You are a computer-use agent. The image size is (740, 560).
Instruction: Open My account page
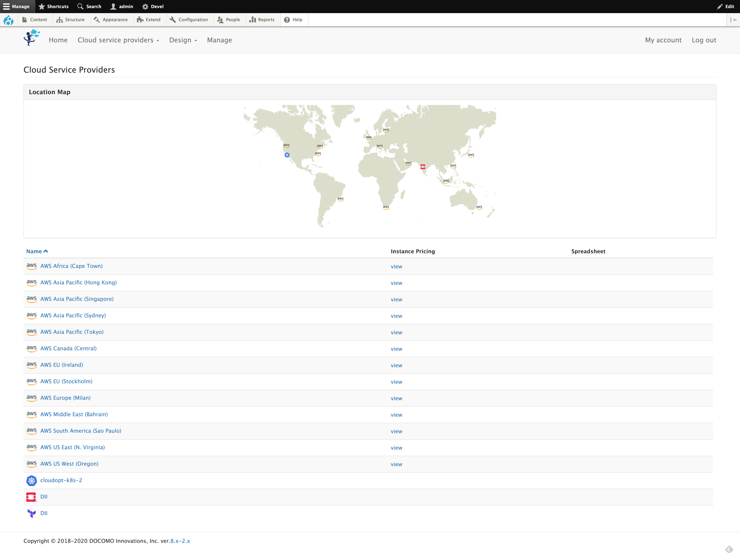(x=663, y=40)
